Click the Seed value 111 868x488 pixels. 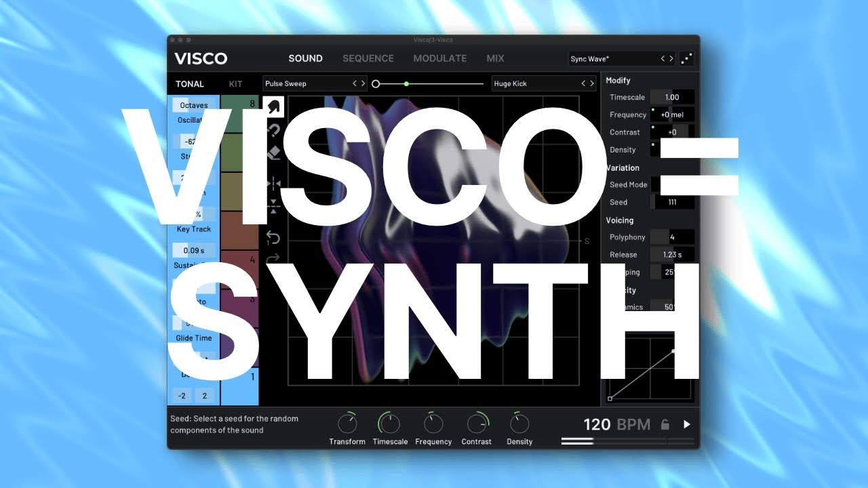[x=672, y=202]
